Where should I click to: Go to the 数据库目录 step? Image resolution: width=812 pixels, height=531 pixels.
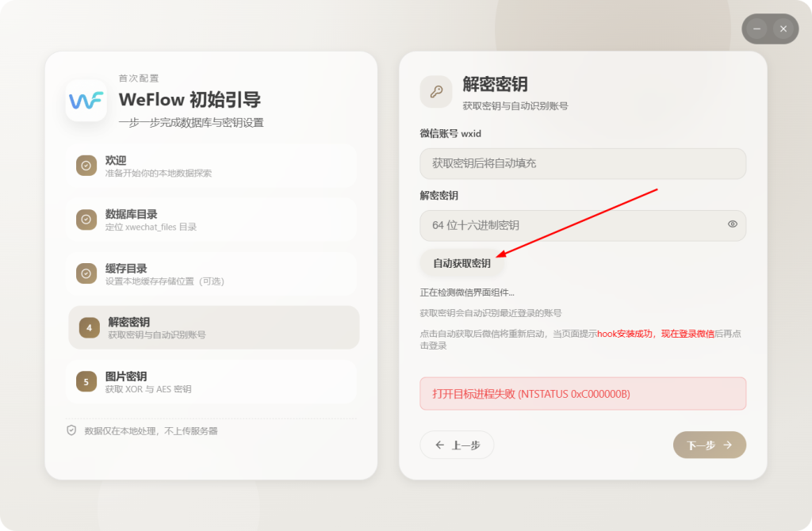coord(213,220)
